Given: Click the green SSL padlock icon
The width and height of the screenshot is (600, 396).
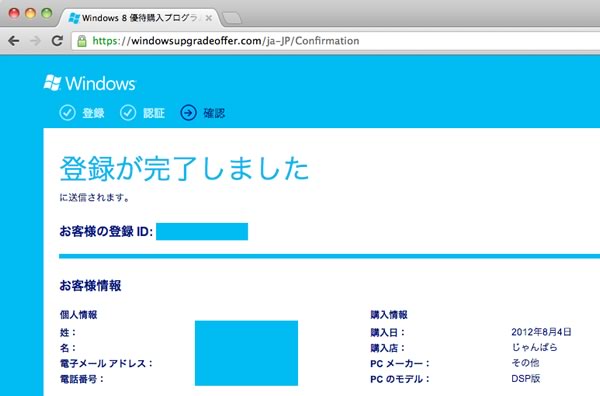Looking at the screenshot, I should [x=82, y=41].
